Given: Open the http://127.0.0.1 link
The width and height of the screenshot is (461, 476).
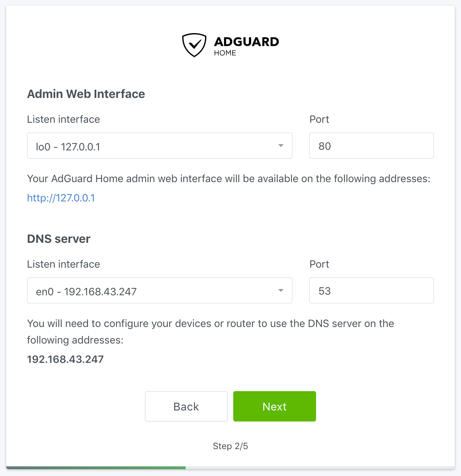Looking at the screenshot, I should tap(61, 198).
